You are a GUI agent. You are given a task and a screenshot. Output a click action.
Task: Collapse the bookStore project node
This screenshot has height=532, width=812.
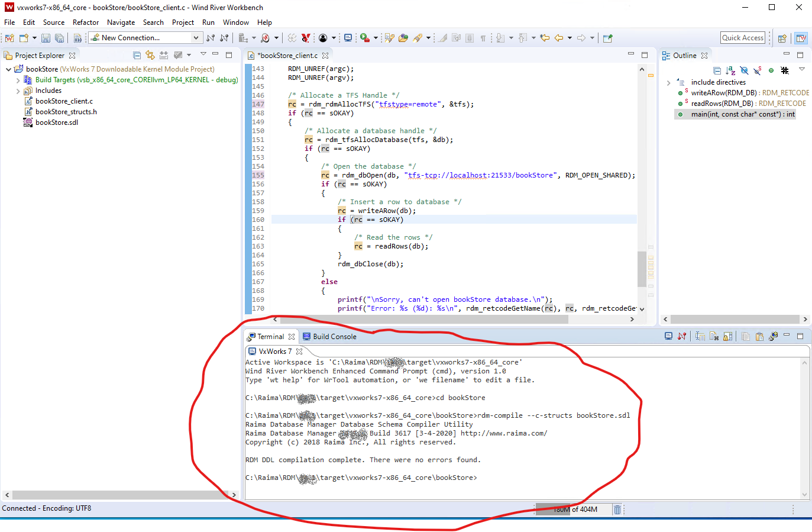tap(8, 69)
